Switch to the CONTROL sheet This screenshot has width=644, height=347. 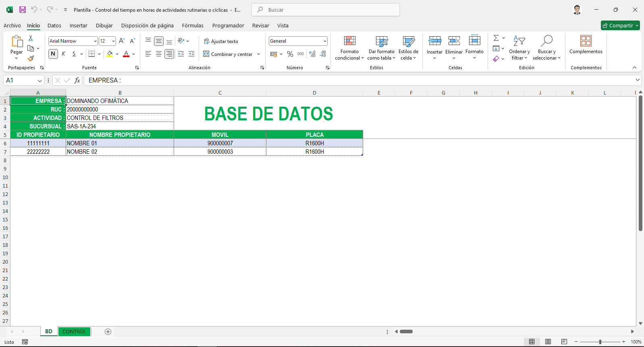[x=74, y=332]
